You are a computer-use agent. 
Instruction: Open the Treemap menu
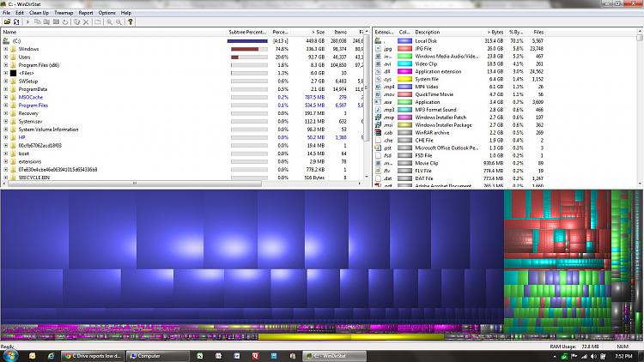click(x=64, y=13)
